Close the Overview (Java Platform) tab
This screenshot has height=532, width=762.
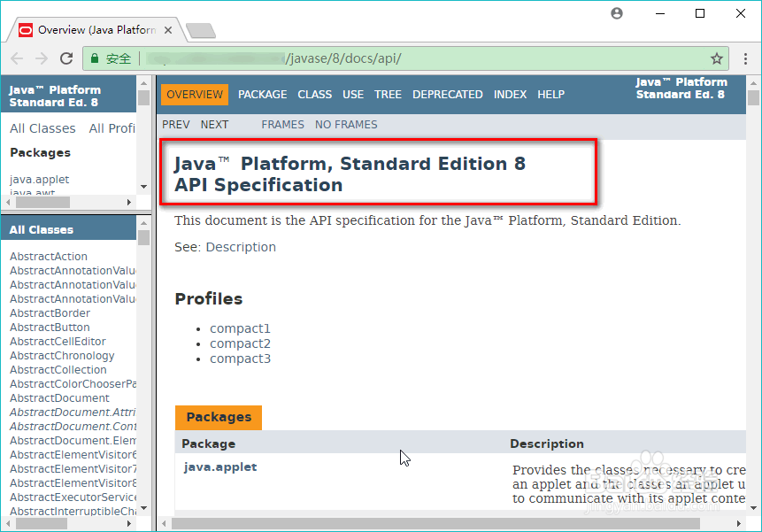[168, 30]
